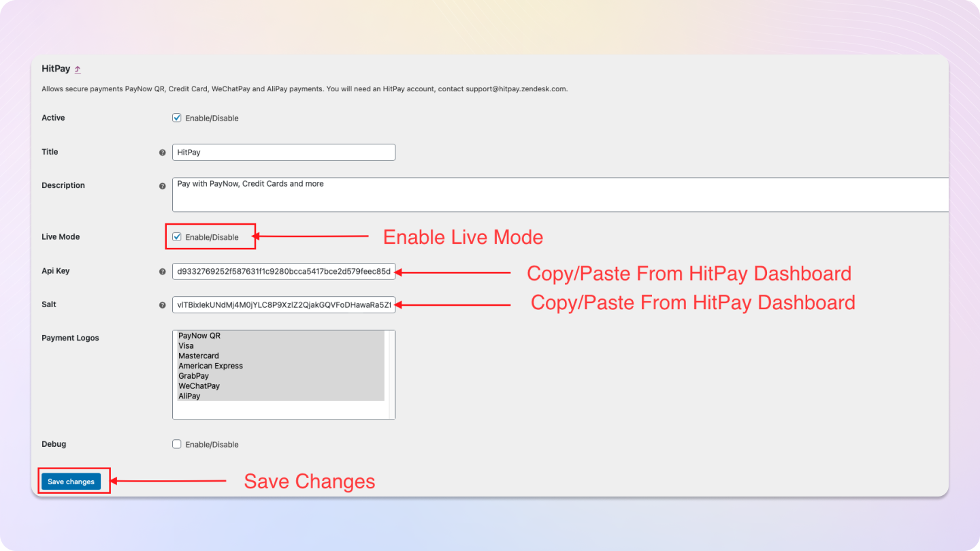
Task: Toggle the Active Enable/Disable checkbox
Action: click(177, 118)
